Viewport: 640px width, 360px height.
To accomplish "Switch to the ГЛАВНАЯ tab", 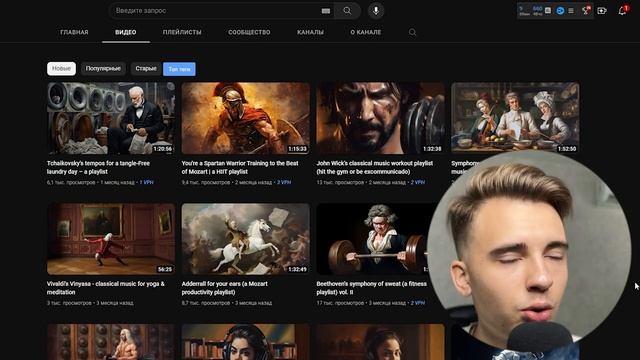I will 74,32.
